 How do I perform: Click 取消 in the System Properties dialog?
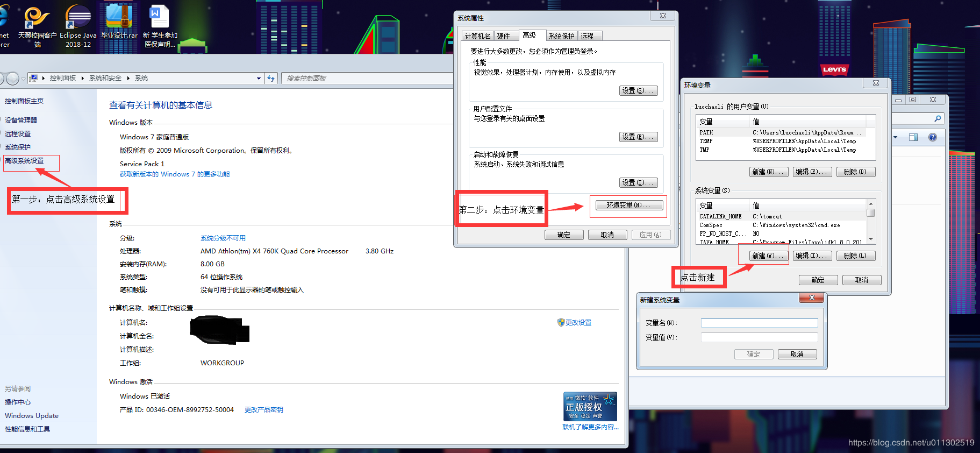[607, 235]
